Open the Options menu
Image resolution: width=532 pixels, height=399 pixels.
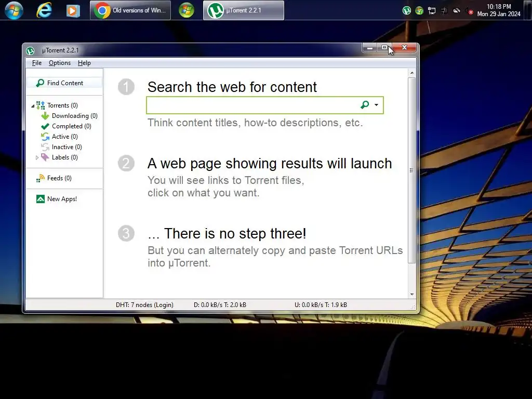click(x=60, y=63)
